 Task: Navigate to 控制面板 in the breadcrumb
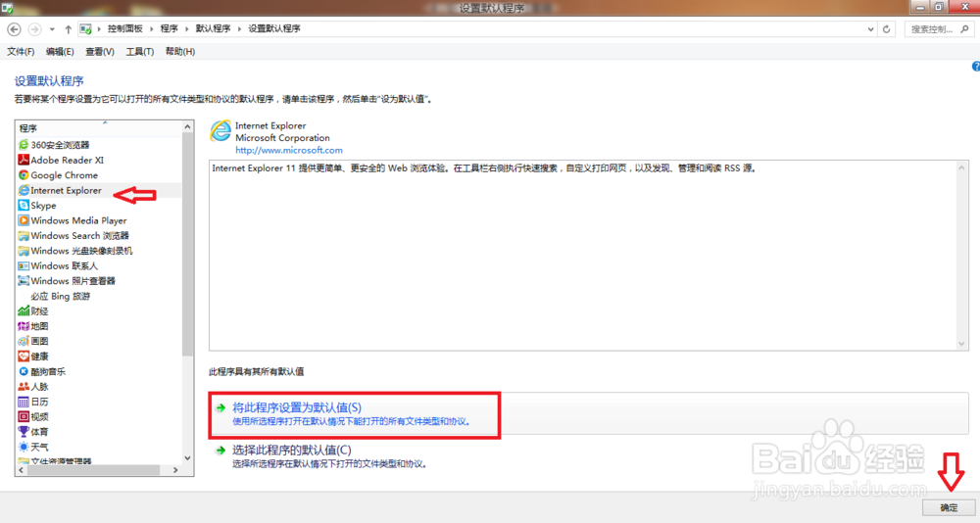[x=125, y=28]
